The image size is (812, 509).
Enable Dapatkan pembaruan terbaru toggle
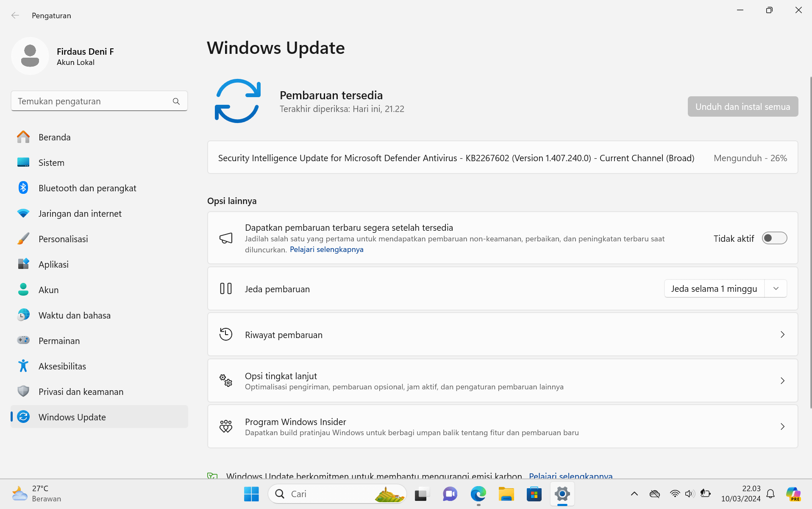pos(774,238)
